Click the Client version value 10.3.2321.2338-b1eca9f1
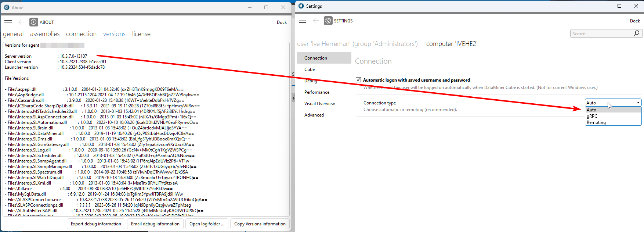Viewport: 644px width, 232px height. click(83, 62)
